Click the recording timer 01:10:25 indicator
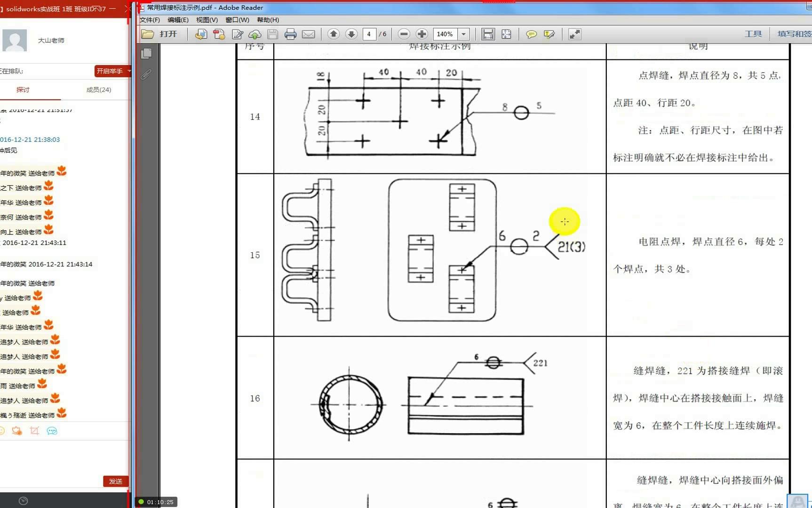Image resolution: width=812 pixels, height=508 pixels. [x=157, y=502]
